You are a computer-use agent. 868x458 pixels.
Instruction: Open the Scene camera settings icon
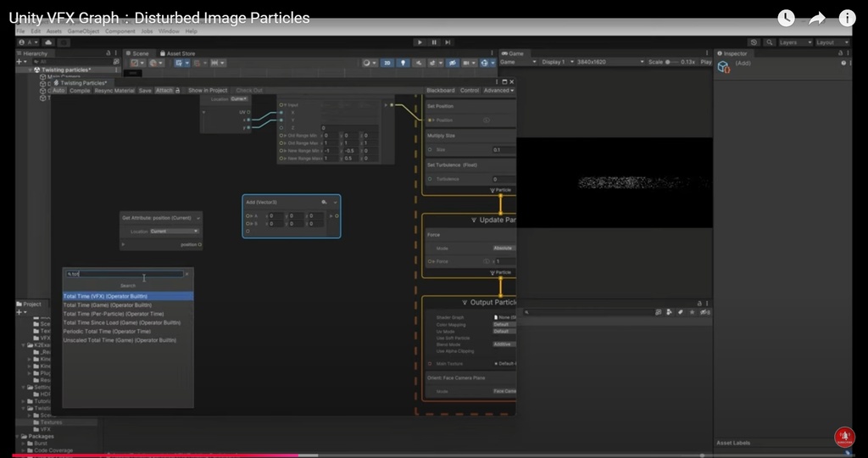tap(469, 63)
